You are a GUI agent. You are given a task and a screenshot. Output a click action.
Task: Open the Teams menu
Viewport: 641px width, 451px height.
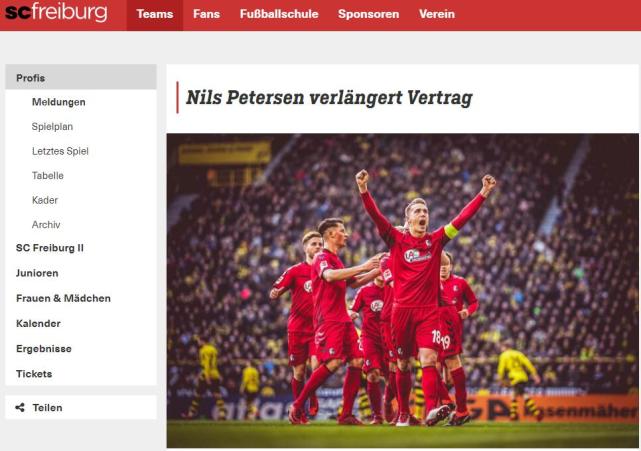[x=155, y=14]
